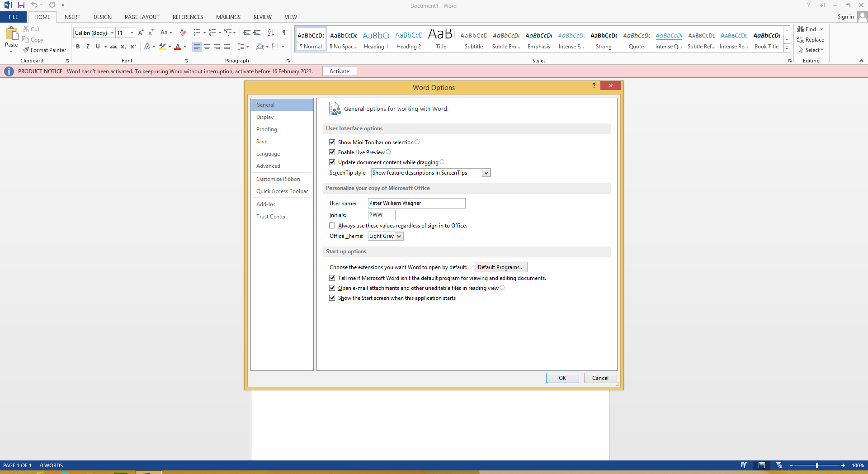The width and height of the screenshot is (868, 474).
Task: Click Shrink Font icon
Action: coord(151,33)
